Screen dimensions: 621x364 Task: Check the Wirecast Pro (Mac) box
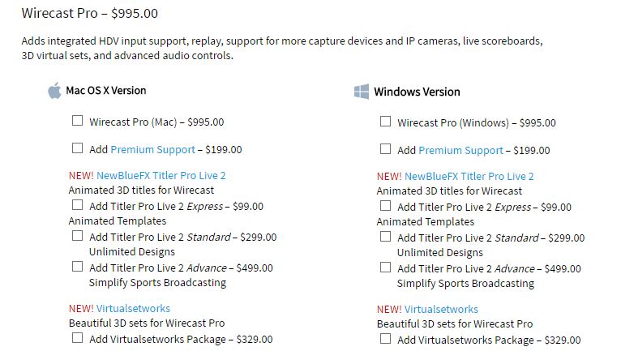(x=78, y=121)
